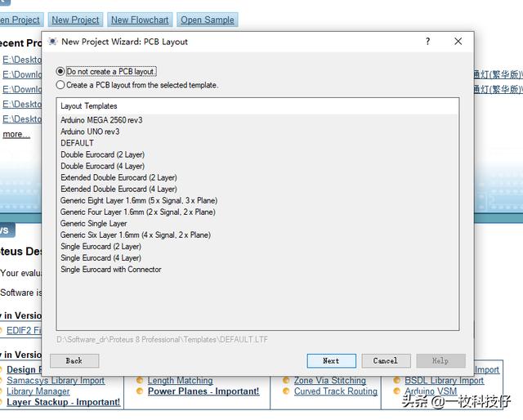Choose Arduino UNO rev3 template
The image size is (523, 420).
point(90,132)
